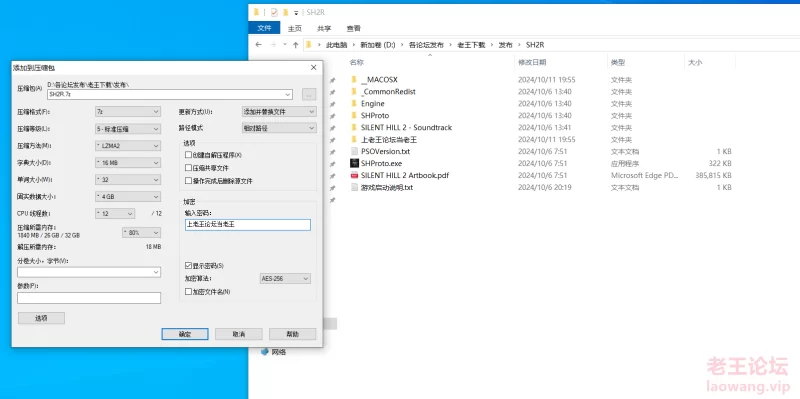Image resolution: width=800 pixels, height=399 pixels.
Task: Select the 游戏启动说明.txt file icon
Action: pos(355,187)
